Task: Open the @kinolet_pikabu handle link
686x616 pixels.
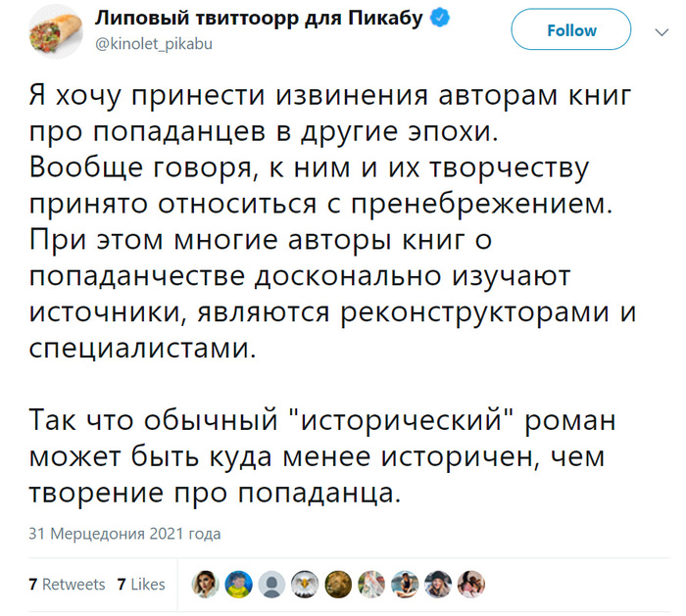Action: point(154,44)
